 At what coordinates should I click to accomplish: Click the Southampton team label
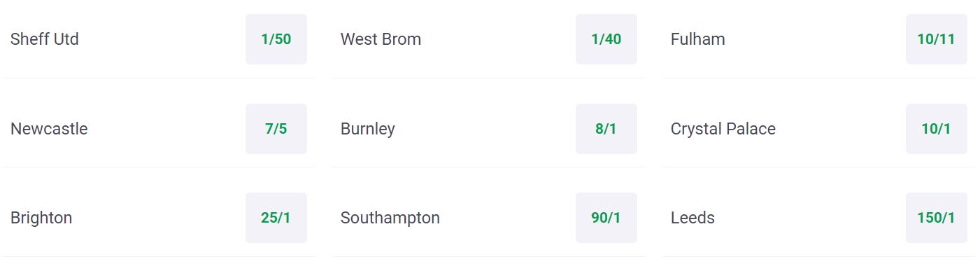[390, 218]
